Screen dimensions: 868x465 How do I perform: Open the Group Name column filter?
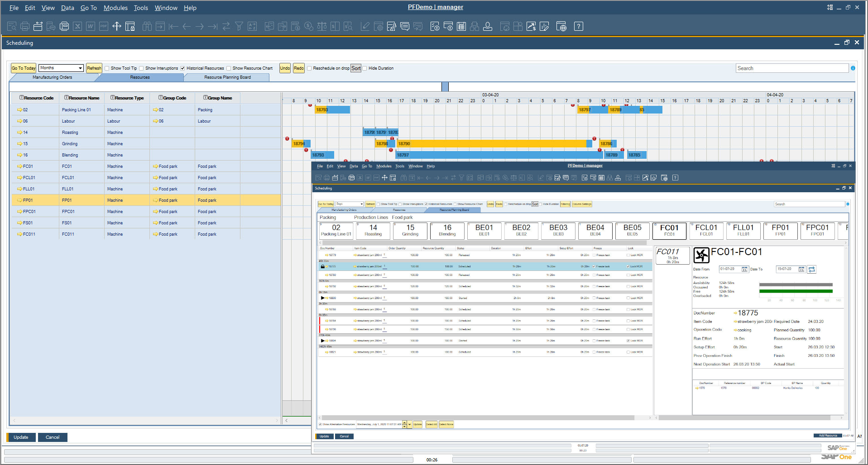tap(205, 98)
